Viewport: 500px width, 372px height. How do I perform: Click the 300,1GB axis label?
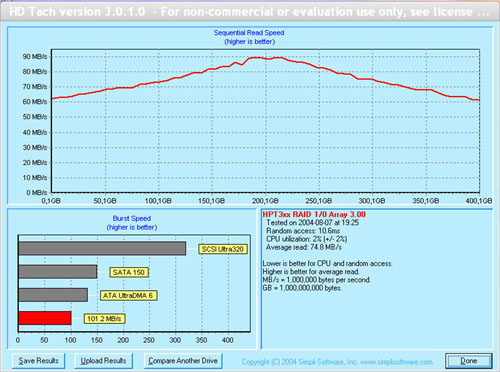pos(372,201)
